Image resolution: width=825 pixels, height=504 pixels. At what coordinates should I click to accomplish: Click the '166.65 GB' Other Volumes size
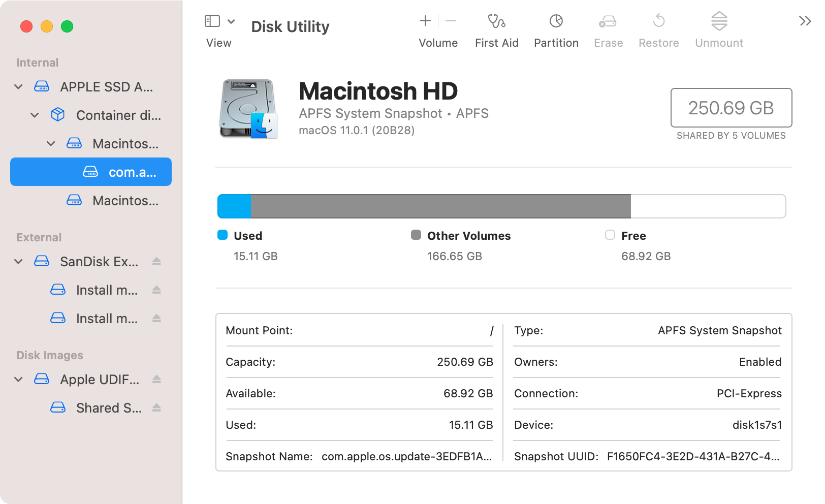[454, 256]
